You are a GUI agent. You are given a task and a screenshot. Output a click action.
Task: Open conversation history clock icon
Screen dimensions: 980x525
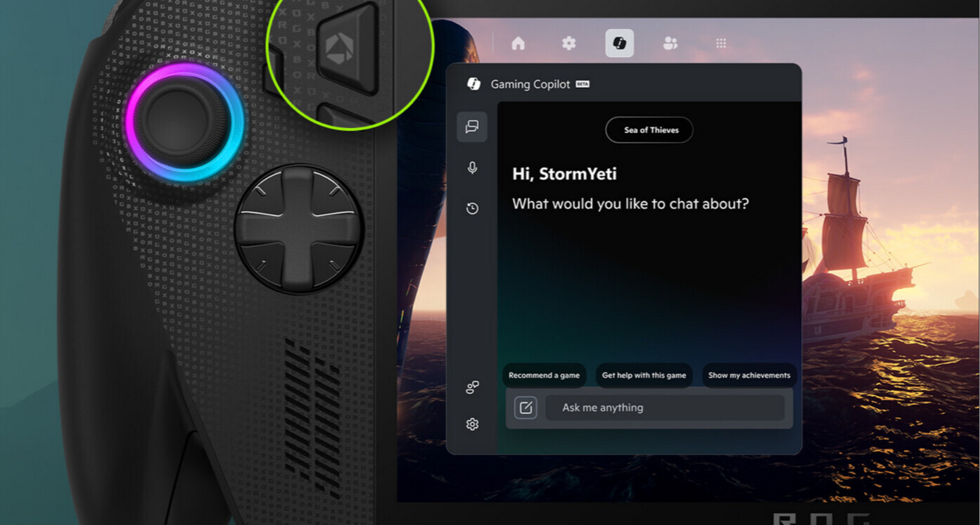[x=472, y=208]
